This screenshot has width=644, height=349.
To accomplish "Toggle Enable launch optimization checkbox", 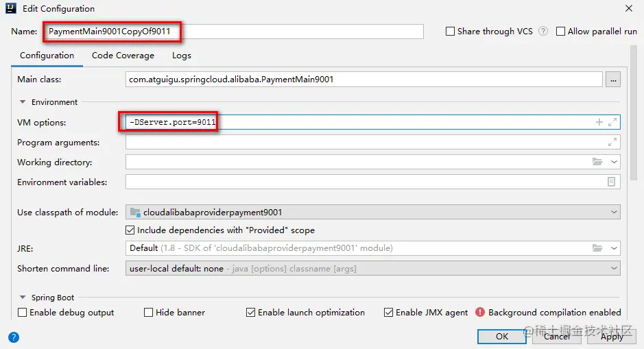I will (x=250, y=313).
